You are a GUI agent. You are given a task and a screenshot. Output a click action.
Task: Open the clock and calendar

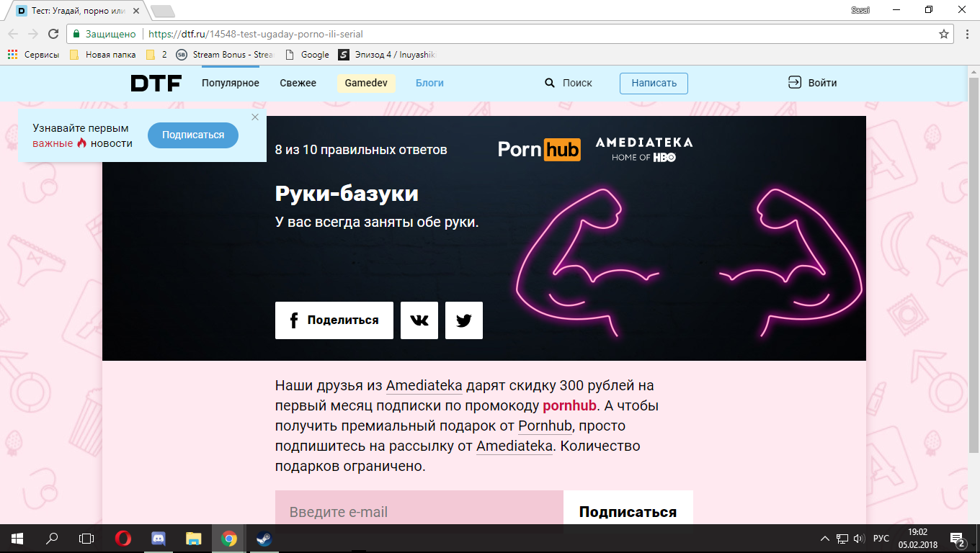(917, 538)
